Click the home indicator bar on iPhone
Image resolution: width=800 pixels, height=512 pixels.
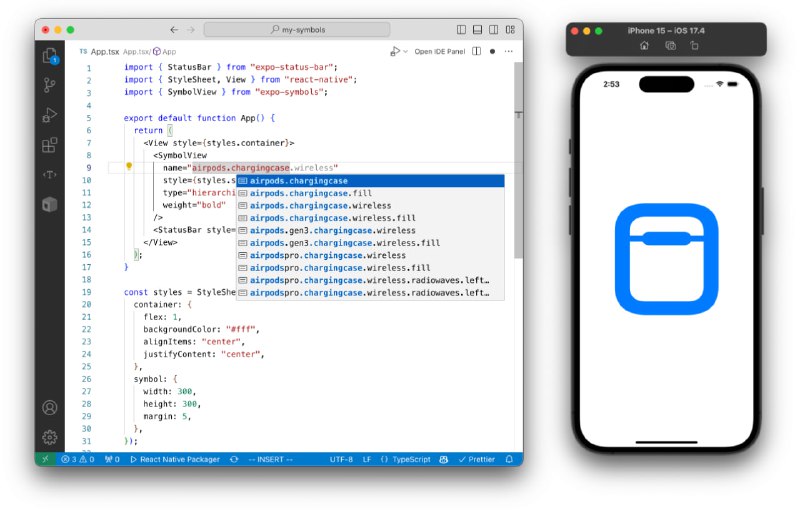click(x=666, y=442)
